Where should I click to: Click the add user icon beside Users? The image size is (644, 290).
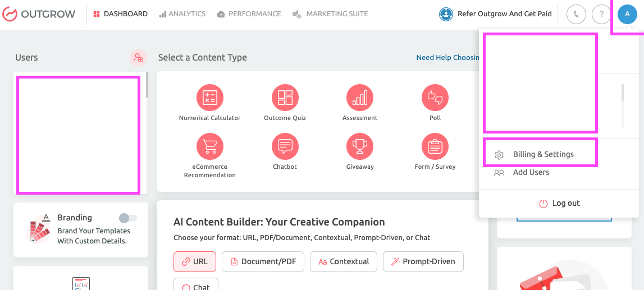click(x=138, y=58)
